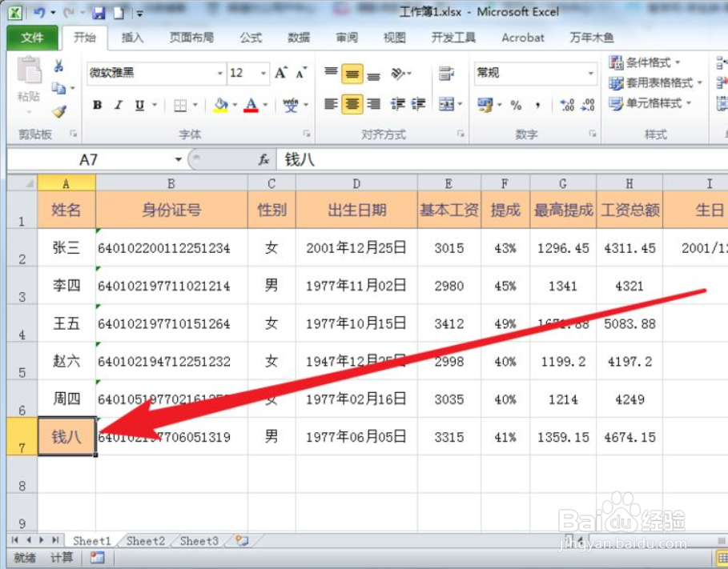Click the Cut scissors icon

coord(58,66)
